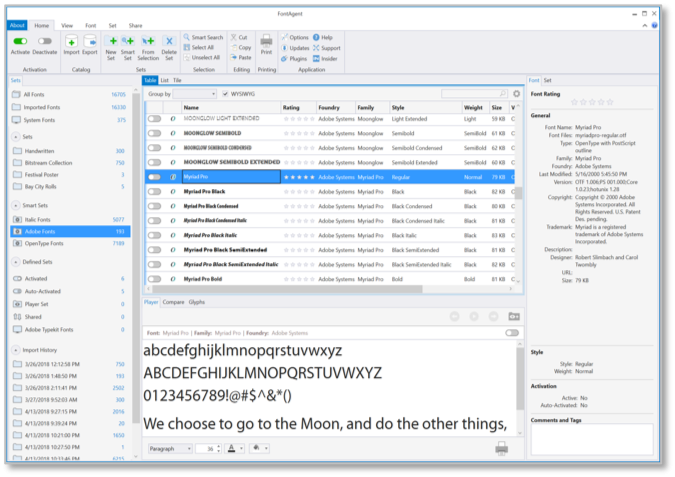Click the Deactivate icon in ribbon
This screenshot has height=477, width=675.
44,41
